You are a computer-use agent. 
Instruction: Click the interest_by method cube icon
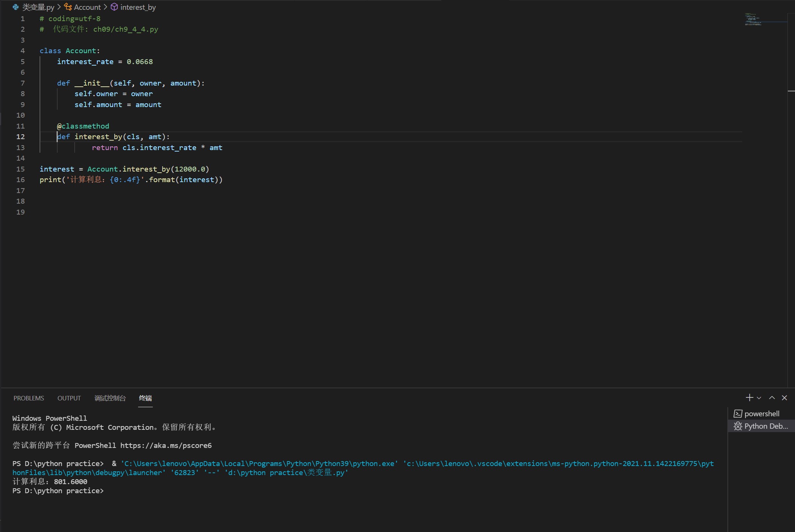114,7
